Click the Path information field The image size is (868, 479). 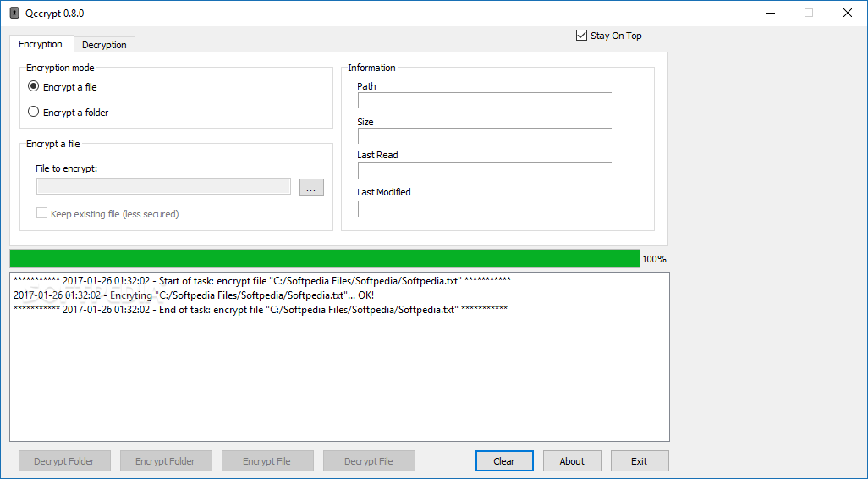(x=485, y=100)
